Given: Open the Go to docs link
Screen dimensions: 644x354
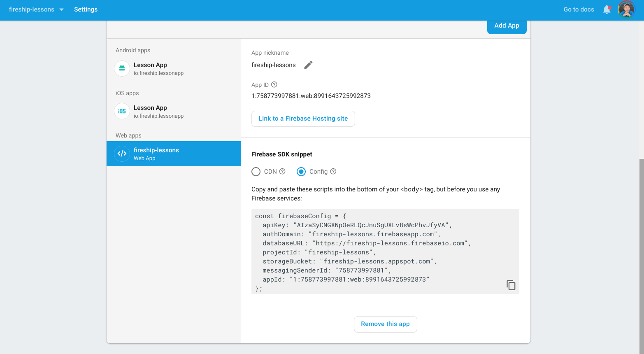Looking at the screenshot, I should coord(579,9).
